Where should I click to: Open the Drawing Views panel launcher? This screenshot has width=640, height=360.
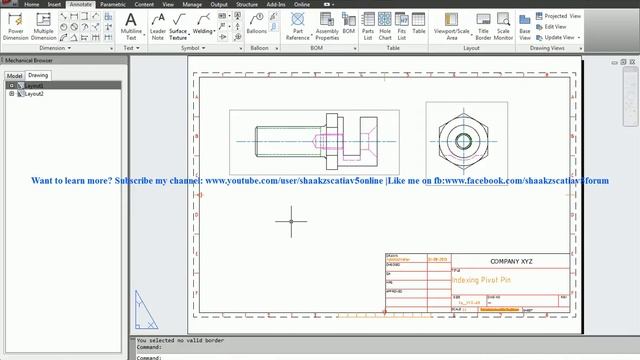coord(581,49)
